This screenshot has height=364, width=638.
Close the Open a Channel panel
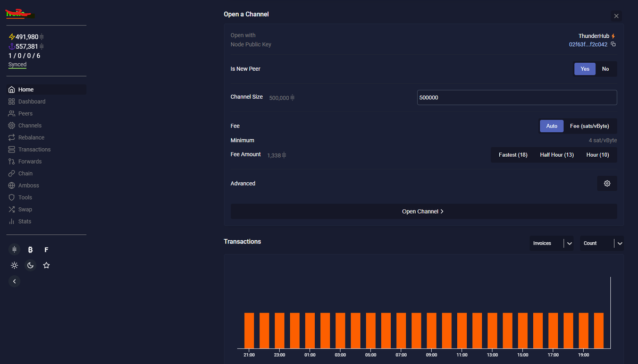click(x=616, y=16)
